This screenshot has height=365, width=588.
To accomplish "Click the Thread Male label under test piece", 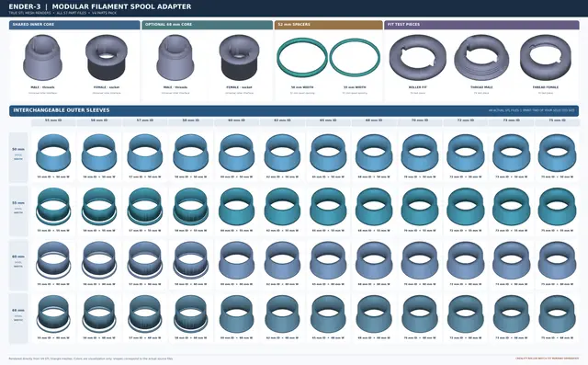I will pos(481,87).
